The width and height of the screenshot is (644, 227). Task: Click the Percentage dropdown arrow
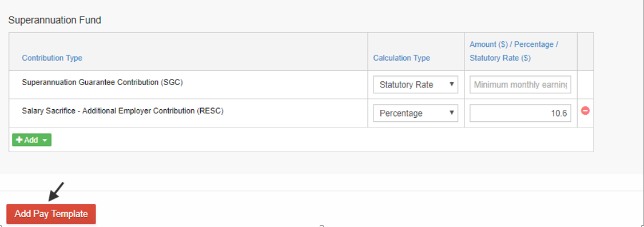[452, 113]
